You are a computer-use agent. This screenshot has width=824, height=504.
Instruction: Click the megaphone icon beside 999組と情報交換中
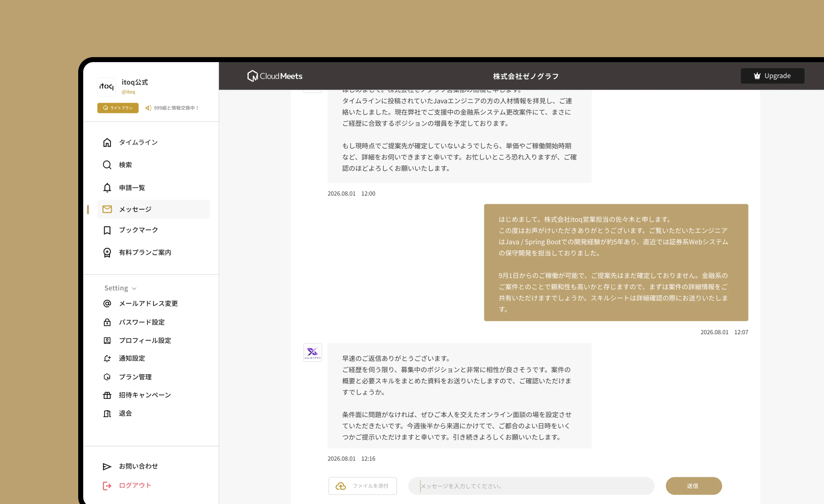(x=148, y=108)
